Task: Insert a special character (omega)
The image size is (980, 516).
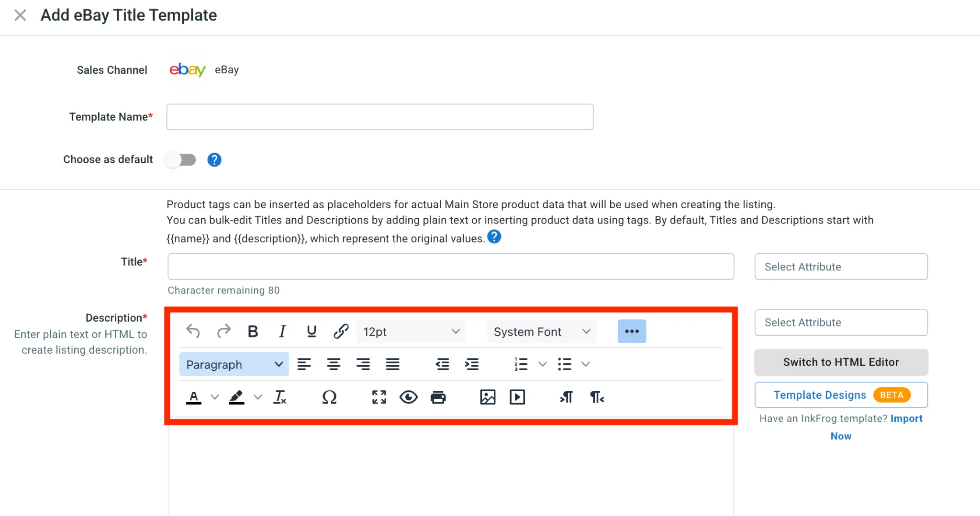Action: click(329, 397)
